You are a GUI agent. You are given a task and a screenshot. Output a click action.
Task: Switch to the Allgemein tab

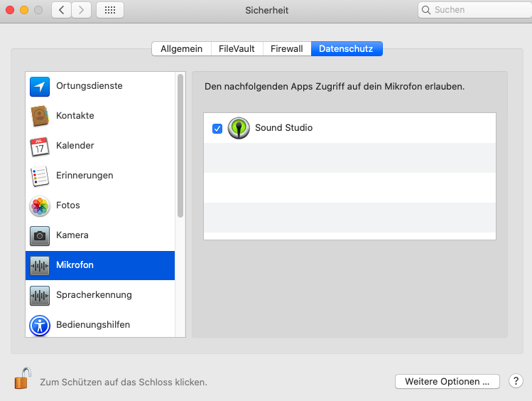(181, 49)
